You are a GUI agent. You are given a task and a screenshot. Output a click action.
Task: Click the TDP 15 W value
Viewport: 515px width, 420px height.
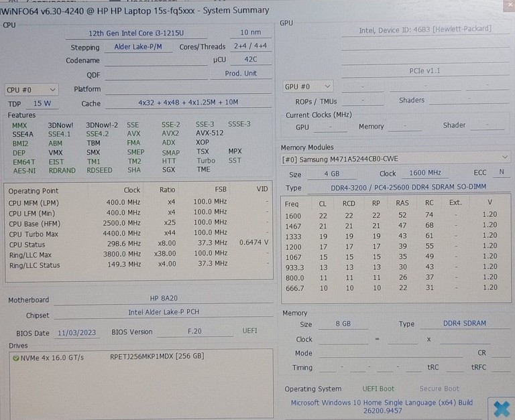click(42, 103)
